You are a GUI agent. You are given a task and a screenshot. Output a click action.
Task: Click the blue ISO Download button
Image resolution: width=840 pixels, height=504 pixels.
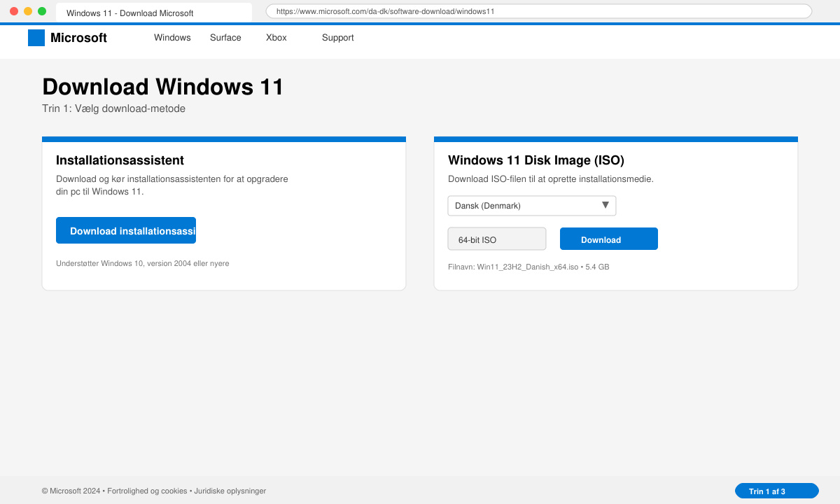(x=609, y=239)
